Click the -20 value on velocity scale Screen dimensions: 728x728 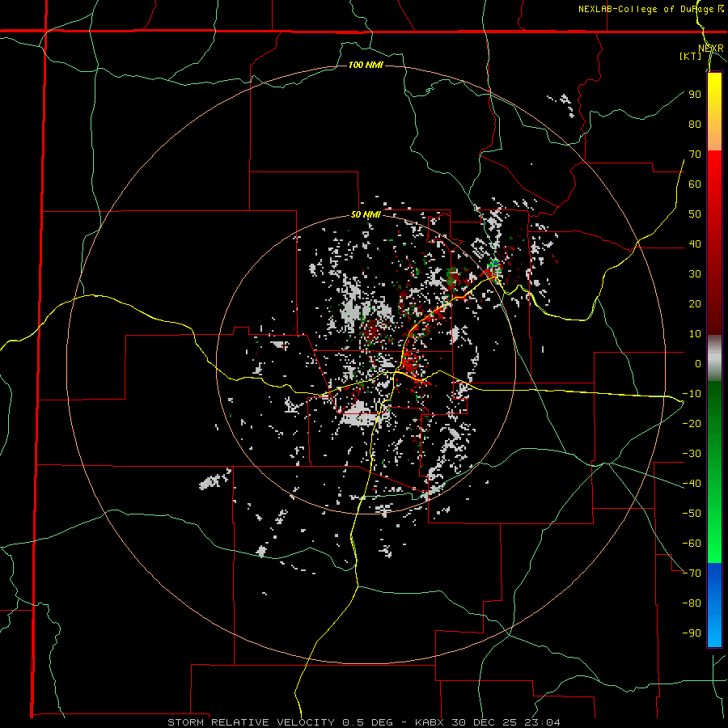point(692,423)
